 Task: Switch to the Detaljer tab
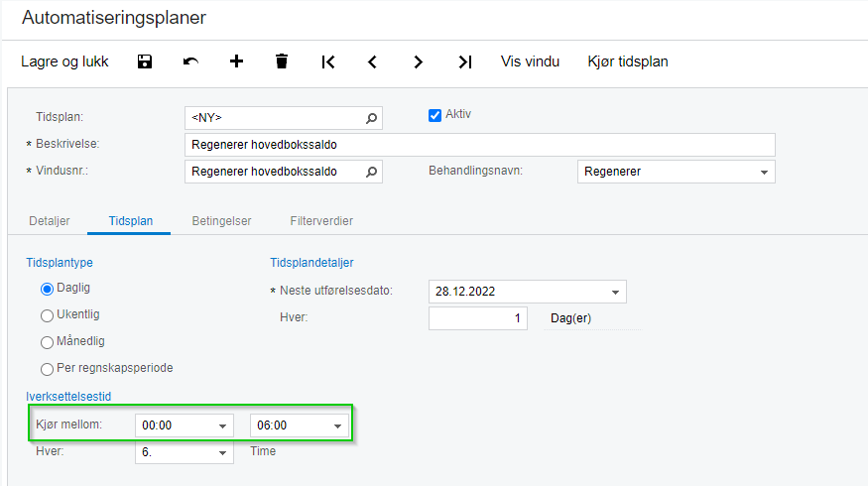50,221
